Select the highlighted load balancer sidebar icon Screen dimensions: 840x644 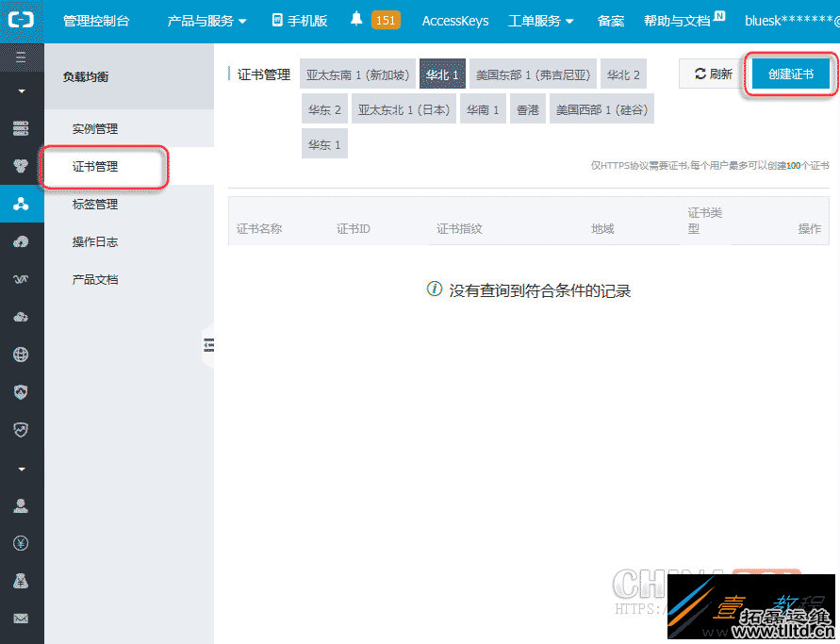point(21,203)
